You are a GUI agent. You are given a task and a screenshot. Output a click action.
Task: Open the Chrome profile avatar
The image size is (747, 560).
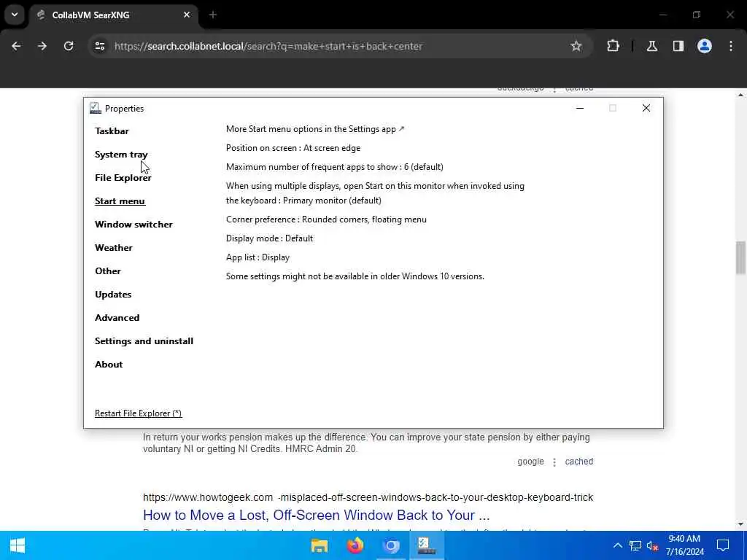tap(705, 46)
